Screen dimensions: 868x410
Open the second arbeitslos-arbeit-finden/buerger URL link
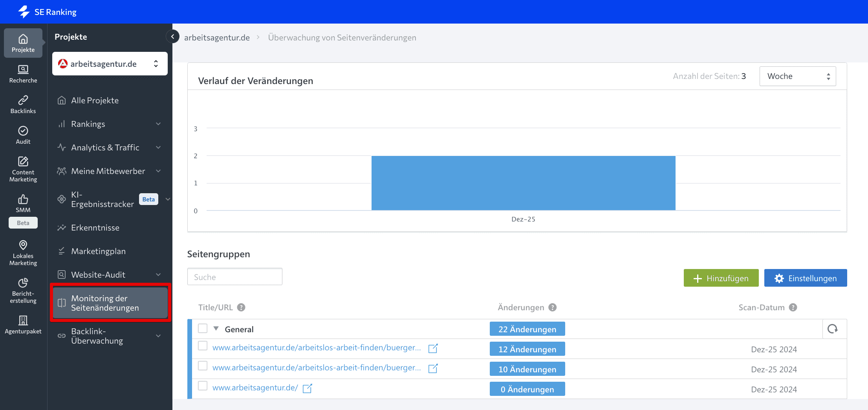(x=317, y=368)
